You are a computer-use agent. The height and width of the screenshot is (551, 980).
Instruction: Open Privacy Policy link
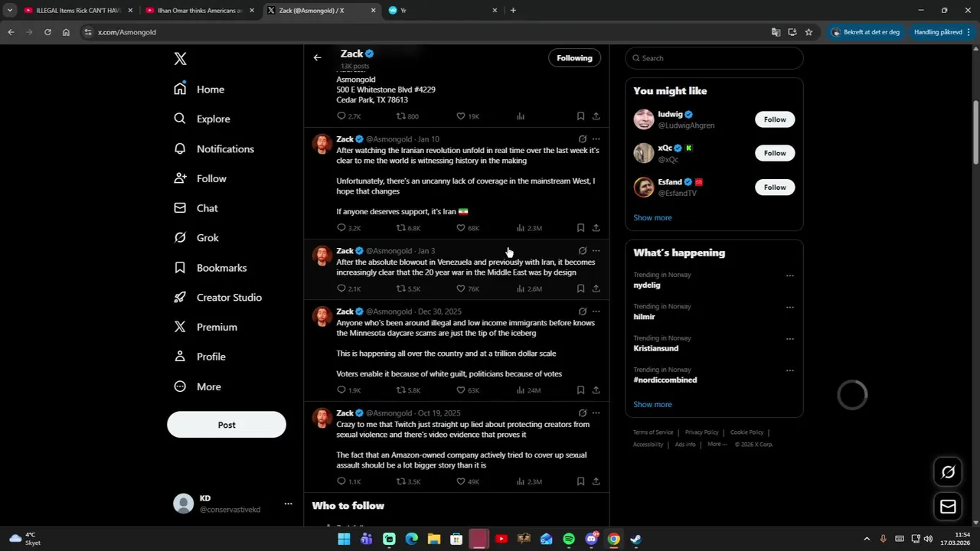tap(701, 432)
